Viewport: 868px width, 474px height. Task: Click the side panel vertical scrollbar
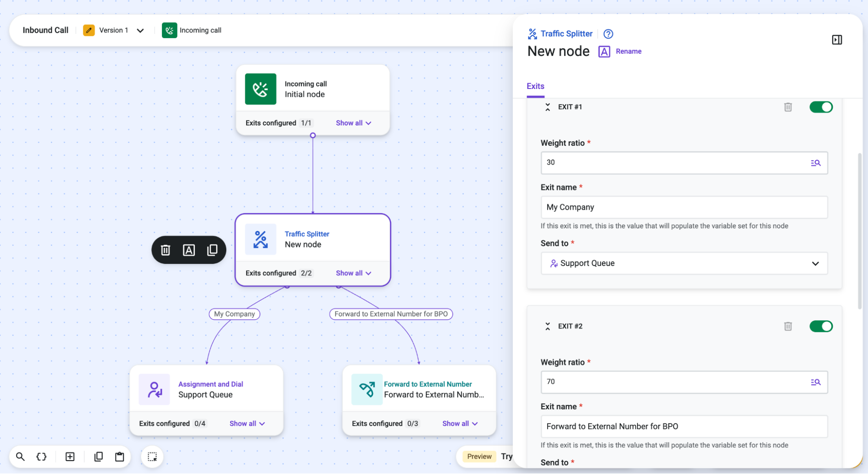tap(859, 231)
